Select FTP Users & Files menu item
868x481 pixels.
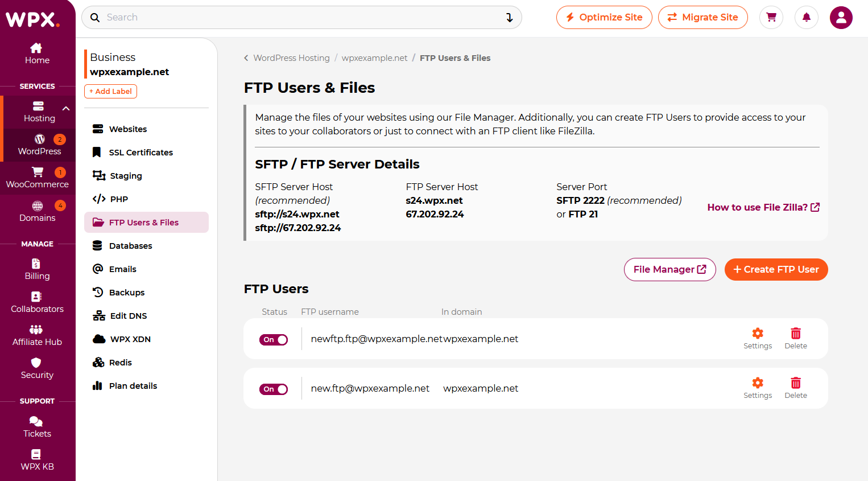coord(146,223)
